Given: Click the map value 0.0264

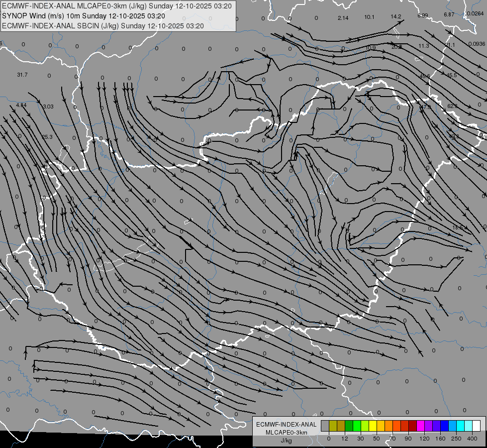Looking at the screenshot, I should pyautogui.click(x=475, y=13).
